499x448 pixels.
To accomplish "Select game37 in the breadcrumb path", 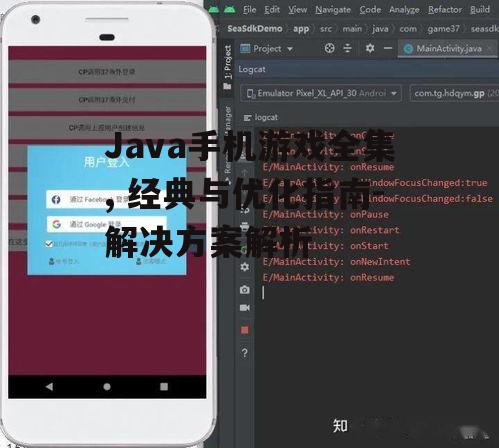I will click(443, 29).
